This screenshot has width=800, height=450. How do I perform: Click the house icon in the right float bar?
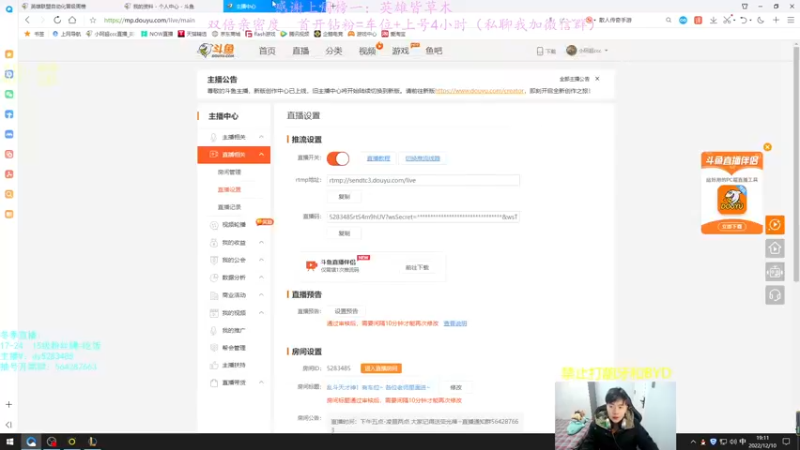pos(774,248)
